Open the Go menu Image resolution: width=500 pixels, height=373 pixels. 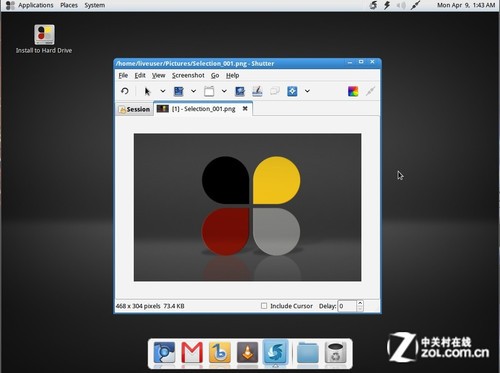coord(215,75)
